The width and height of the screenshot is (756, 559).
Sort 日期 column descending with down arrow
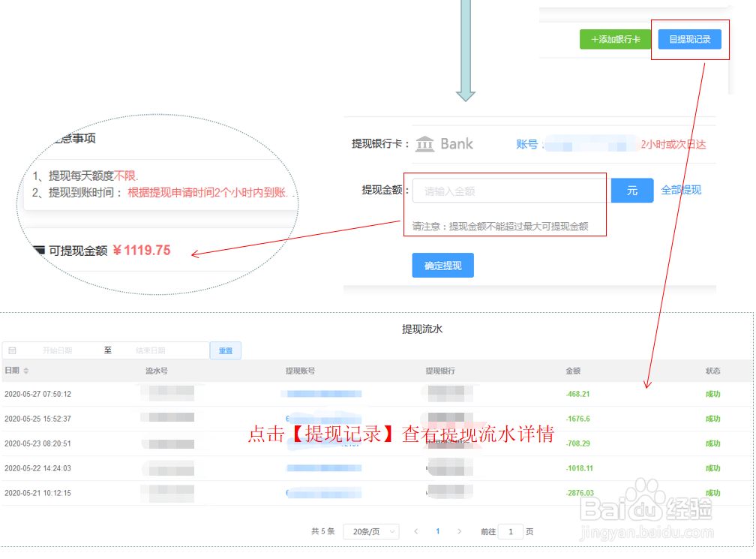[25, 373]
